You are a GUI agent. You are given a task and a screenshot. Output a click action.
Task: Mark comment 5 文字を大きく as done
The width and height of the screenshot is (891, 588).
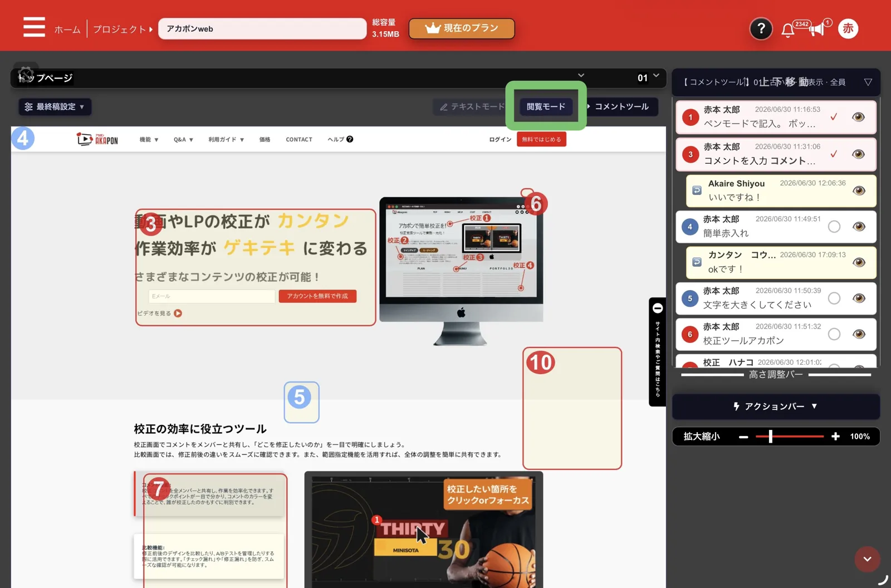834,298
